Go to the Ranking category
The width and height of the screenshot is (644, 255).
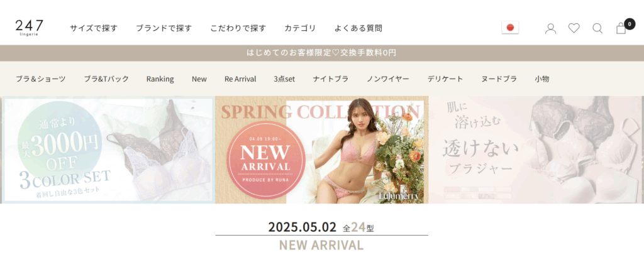[x=160, y=79]
